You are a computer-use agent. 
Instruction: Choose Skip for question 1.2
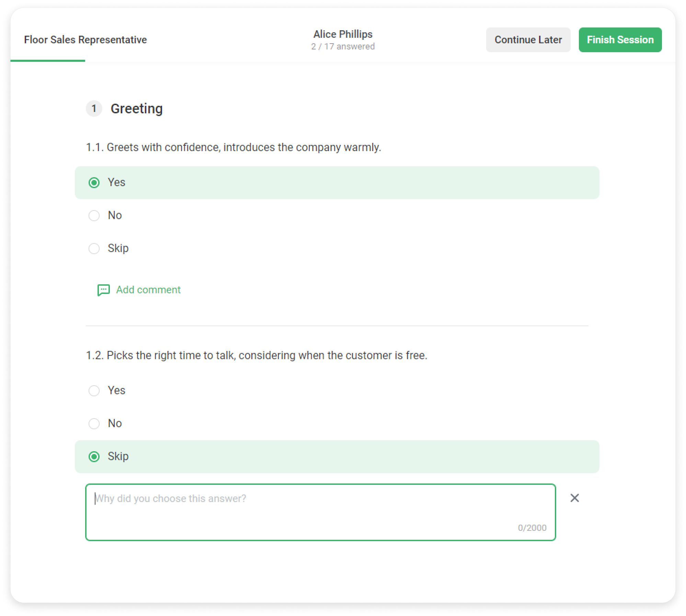click(337, 457)
